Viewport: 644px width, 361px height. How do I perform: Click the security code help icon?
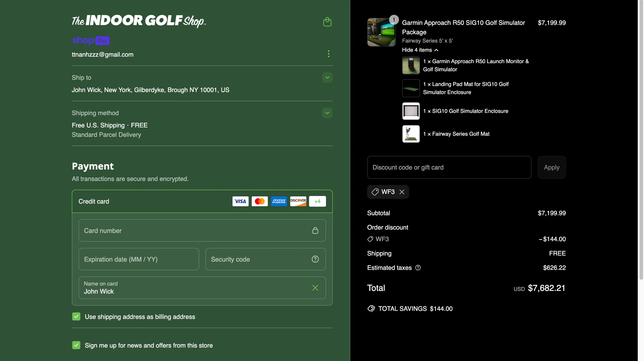(315, 259)
